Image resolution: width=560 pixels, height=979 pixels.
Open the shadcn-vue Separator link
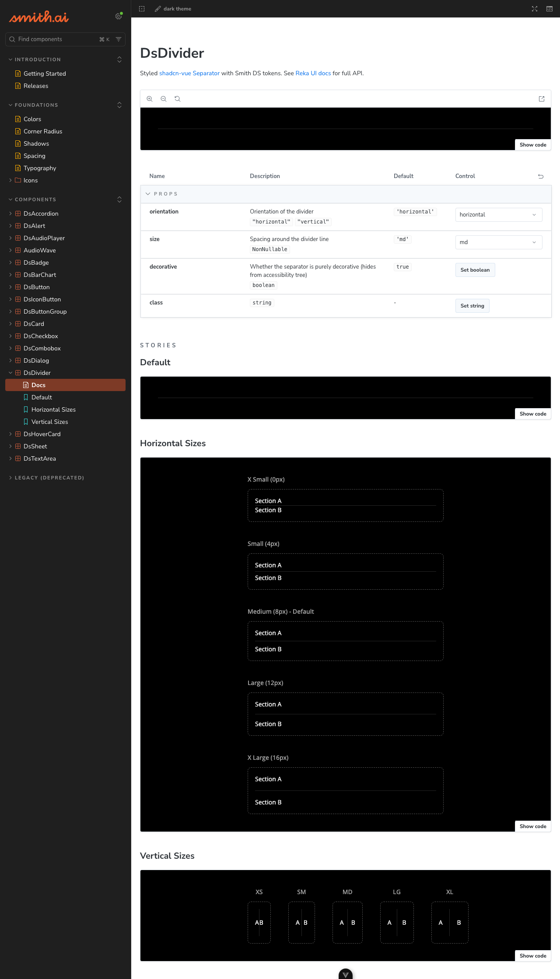point(189,73)
